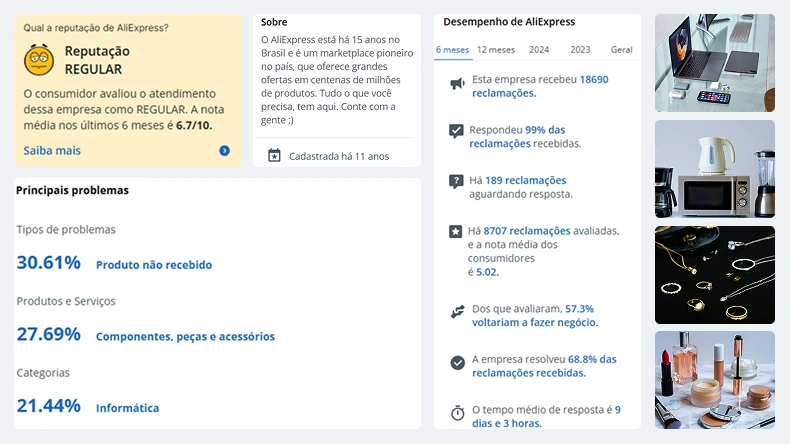Click Cadastrada há 11 anos text
790x444 pixels.
(x=339, y=156)
